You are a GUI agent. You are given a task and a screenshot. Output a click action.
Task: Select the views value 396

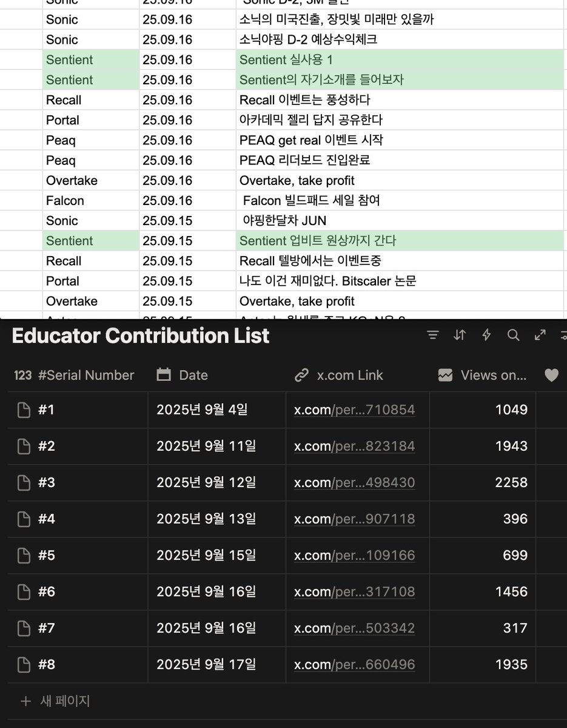[x=515, y=519]
